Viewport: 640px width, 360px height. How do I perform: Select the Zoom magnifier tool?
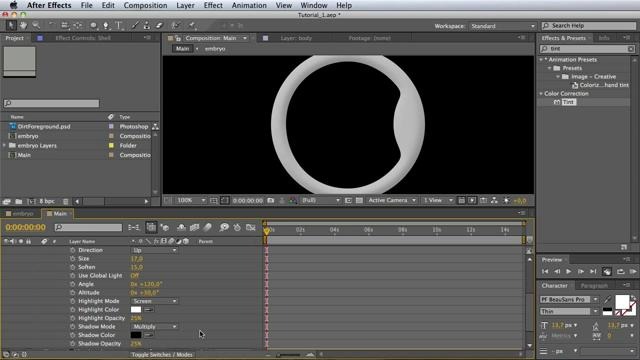[36, 25]
